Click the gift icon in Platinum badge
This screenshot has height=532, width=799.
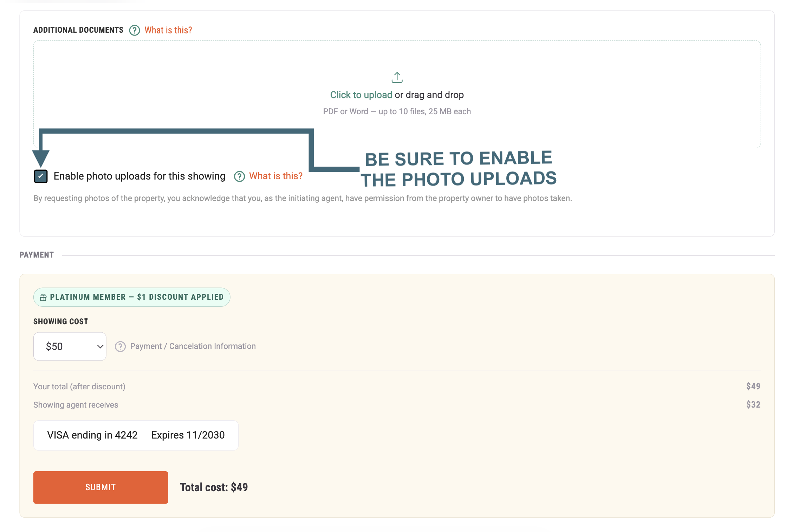[43, 297]
